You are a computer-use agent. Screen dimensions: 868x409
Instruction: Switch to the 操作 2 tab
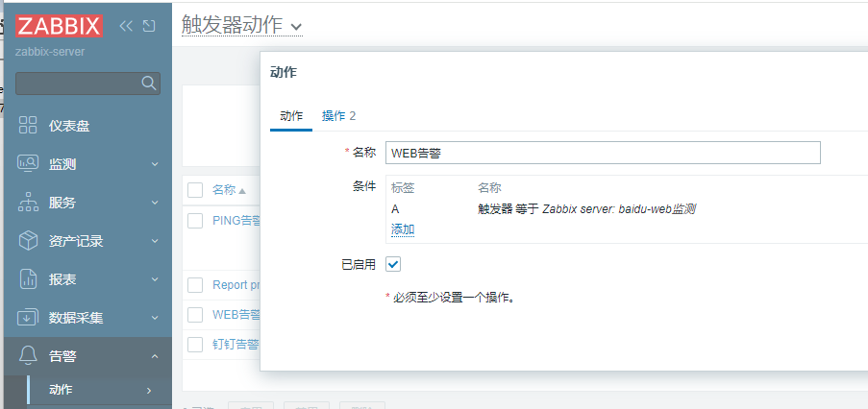(x=338, y=115)
